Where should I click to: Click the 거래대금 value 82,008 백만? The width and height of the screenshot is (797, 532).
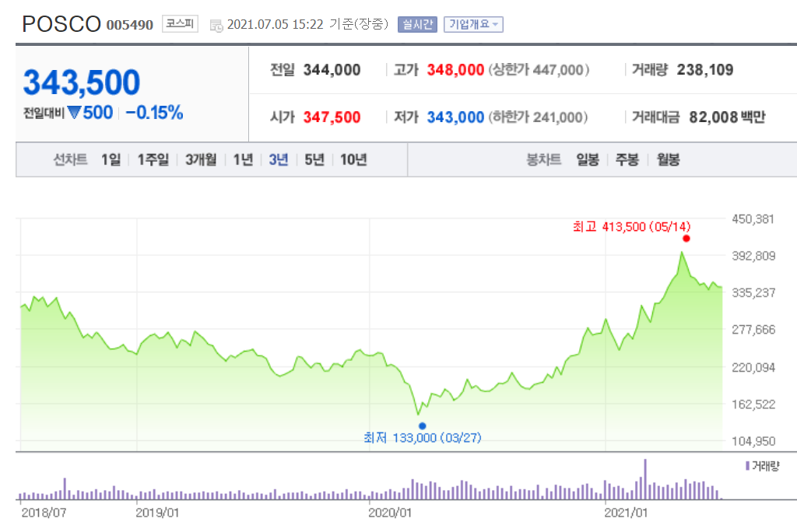728,117
